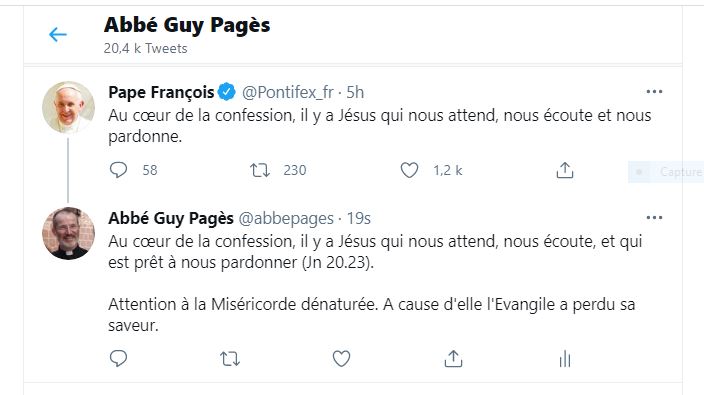The height and width of the screenshot is (395, 704).
Task: Open Pape François's profile picture
Action: click(x=68, y=108)
